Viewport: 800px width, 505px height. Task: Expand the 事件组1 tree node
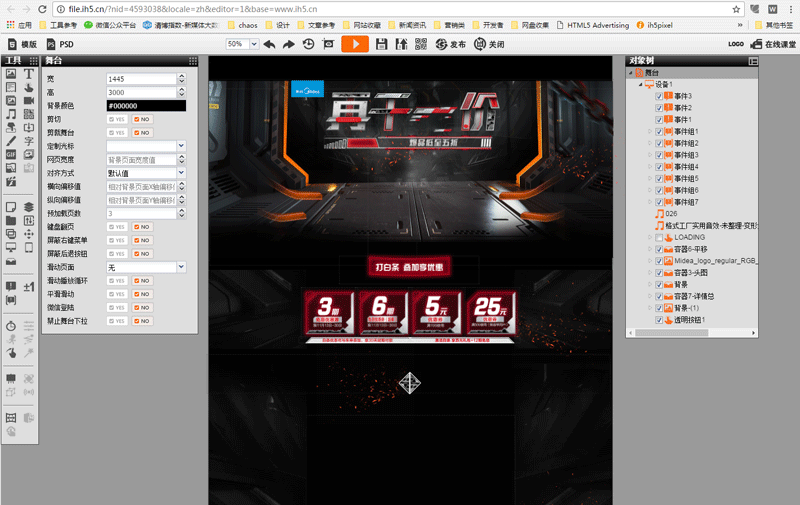[x=649, y=131]
